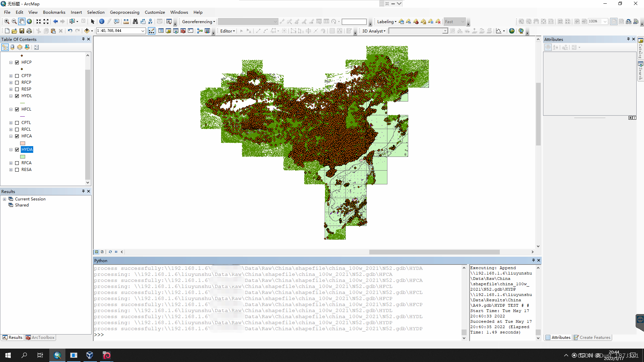The height and width of the screenshot is (362, 644).
Task: Open the ModelBuilder window icon
Action: pyautogui.click(x=200, y=31)
